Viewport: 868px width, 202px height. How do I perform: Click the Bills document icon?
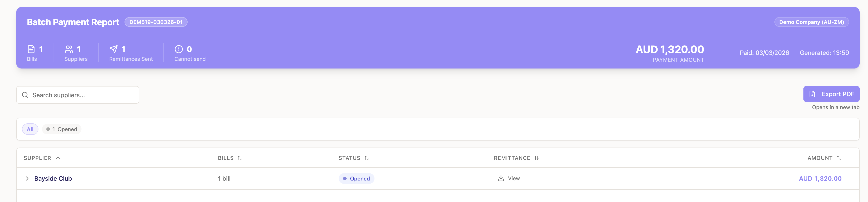[31, 49]
